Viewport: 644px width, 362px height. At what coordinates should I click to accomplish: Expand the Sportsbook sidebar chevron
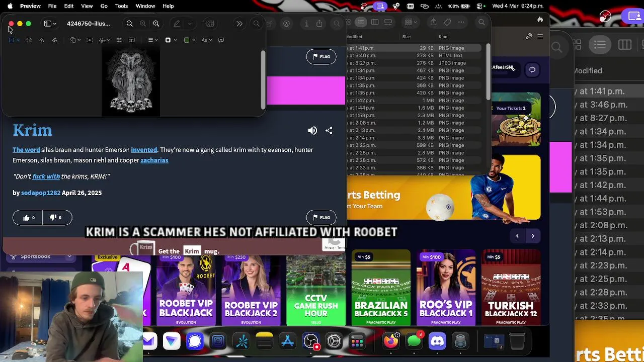(x=69, y=256)
